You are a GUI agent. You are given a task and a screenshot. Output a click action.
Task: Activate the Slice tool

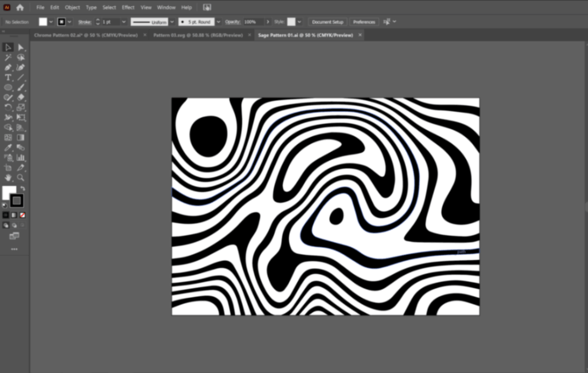pyautogui.click(x=20, y=168)
